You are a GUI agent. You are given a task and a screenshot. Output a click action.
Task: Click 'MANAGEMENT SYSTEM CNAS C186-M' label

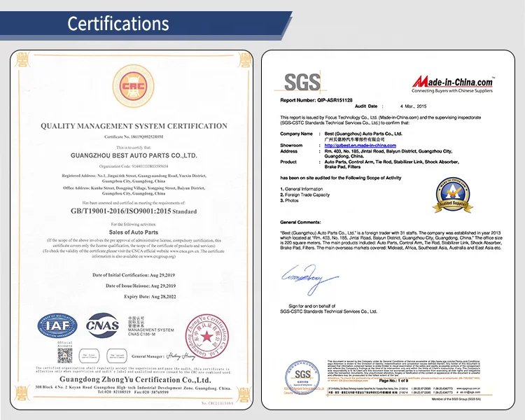[150, 332]
